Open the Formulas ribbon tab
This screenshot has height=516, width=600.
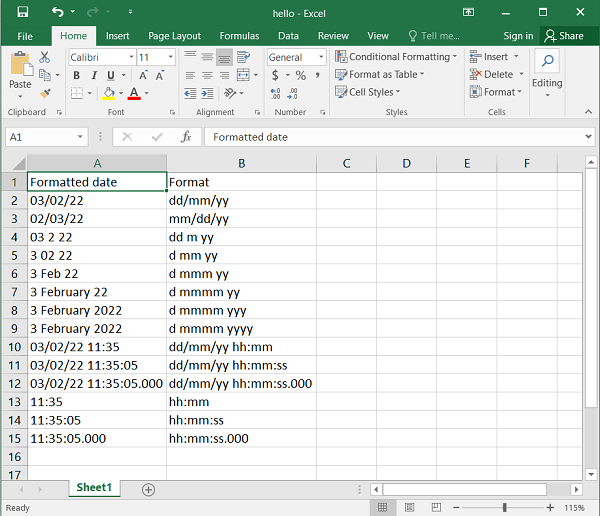239,36
